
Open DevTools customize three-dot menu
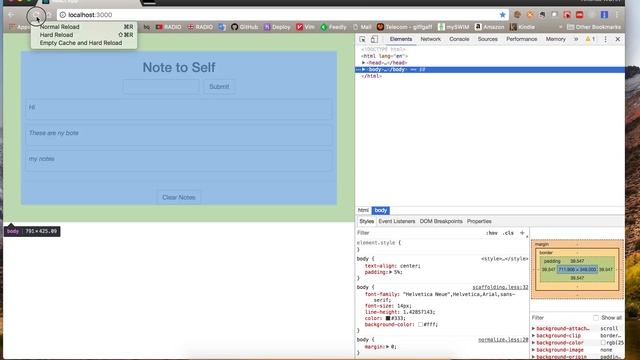[605, 39]
